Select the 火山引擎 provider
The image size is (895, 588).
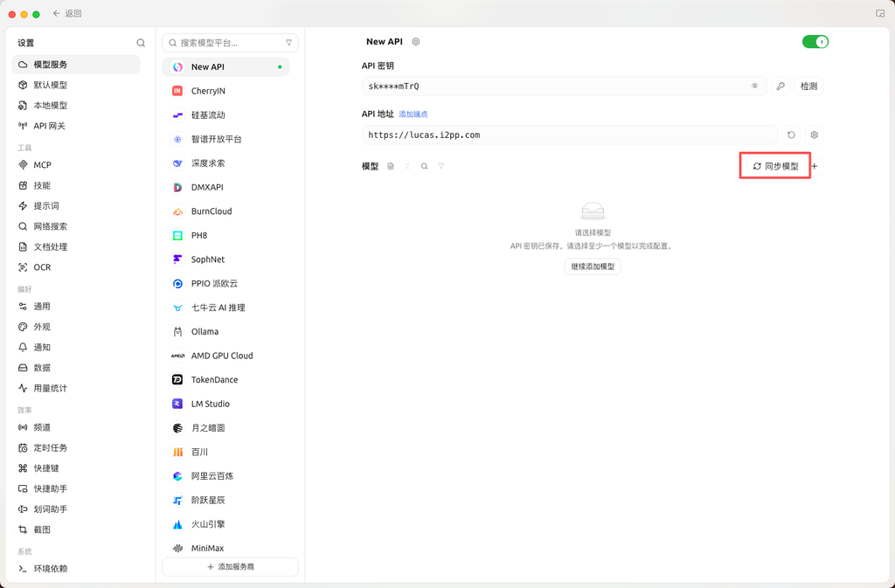pyautogui.click(x=225, y=523)
